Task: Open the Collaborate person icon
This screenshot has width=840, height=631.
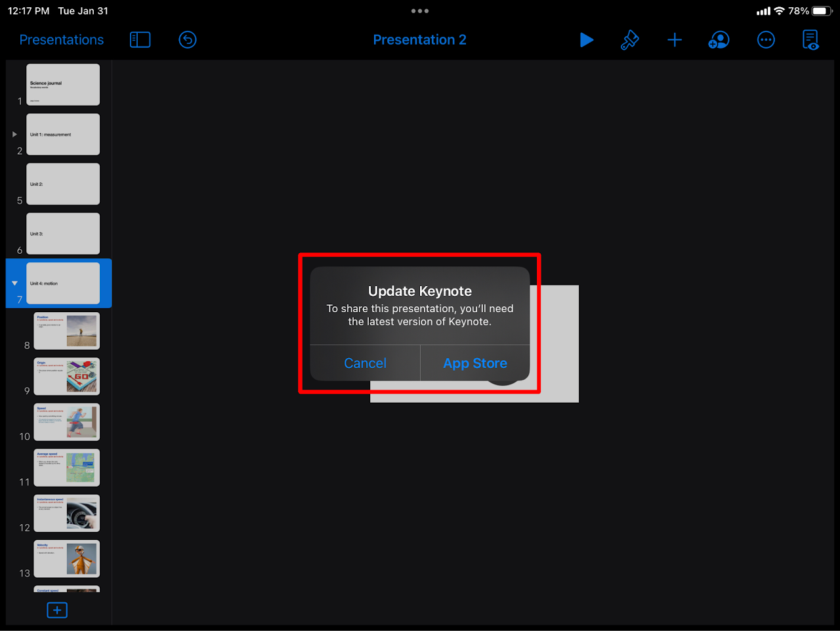Action: pos(719,40)
